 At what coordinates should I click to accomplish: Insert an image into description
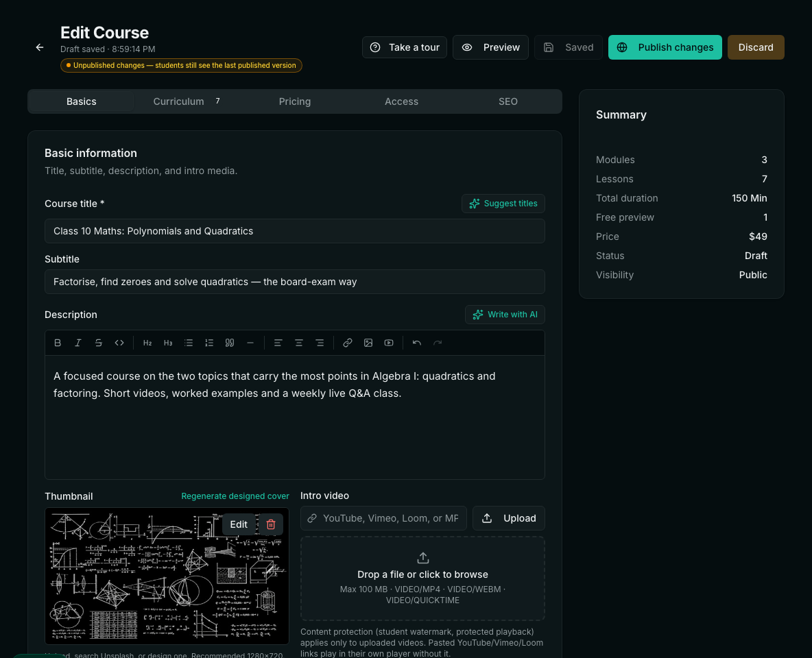click(368, 343)
